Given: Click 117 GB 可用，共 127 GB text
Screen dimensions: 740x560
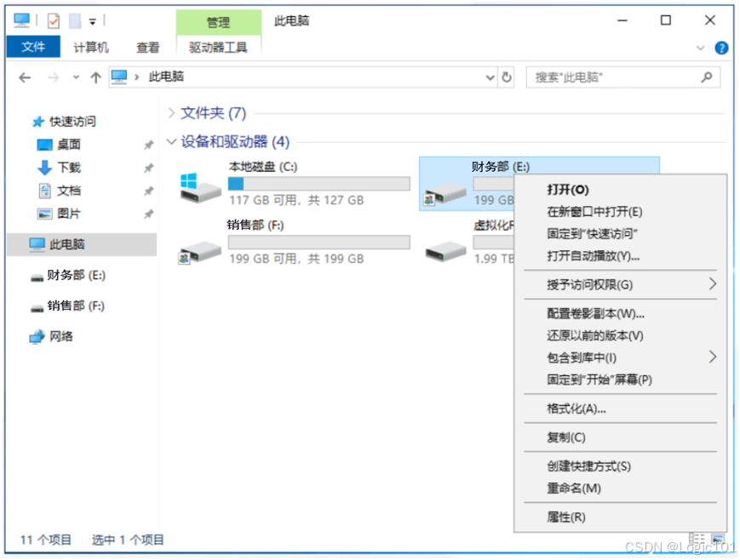Looking at the screenshot, I should click(296, 201).
